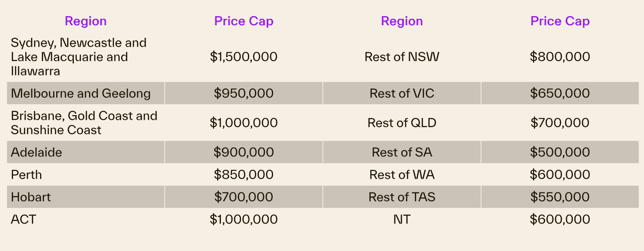Select the $1,500,000 price cap value

click(x=244, y=57)
